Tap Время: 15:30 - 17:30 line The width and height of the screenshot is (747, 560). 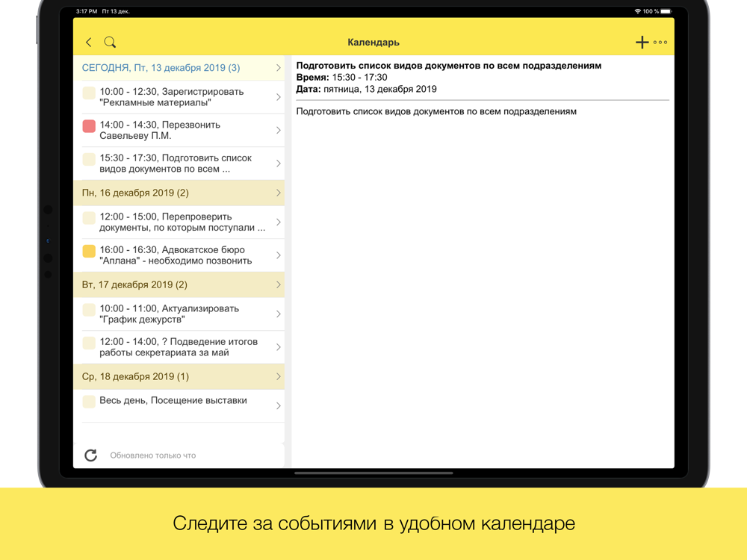point(341,77)
